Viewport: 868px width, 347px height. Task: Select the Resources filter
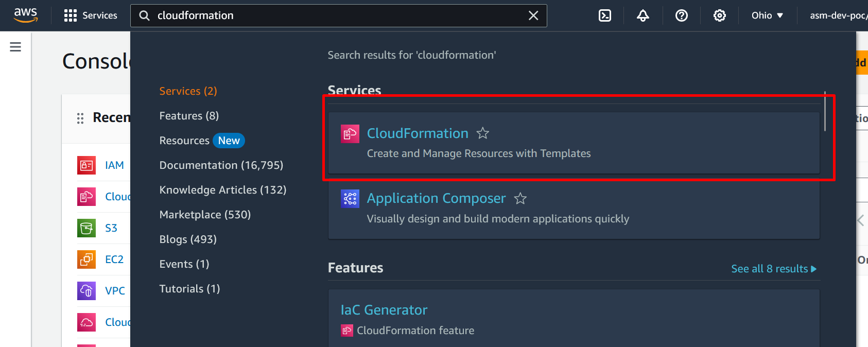(184, 141)
